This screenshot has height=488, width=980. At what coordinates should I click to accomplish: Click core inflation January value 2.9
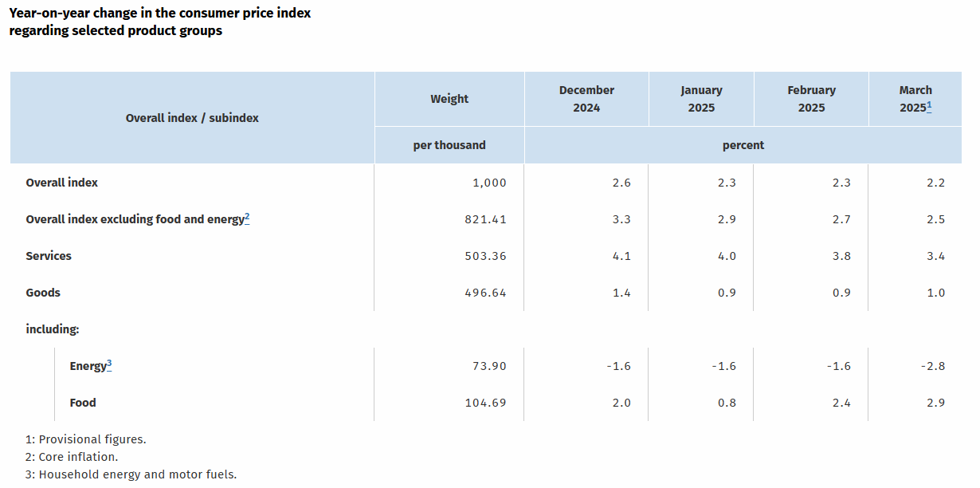727,219
